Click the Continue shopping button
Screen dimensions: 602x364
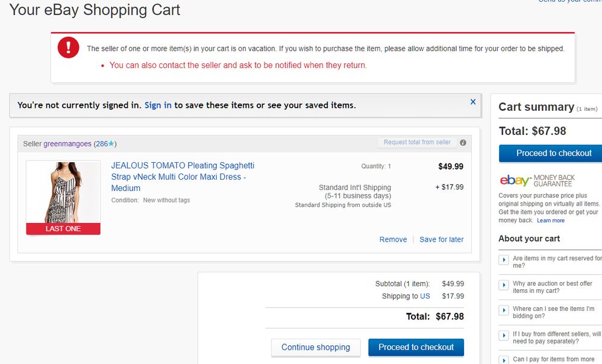(316, 347)
